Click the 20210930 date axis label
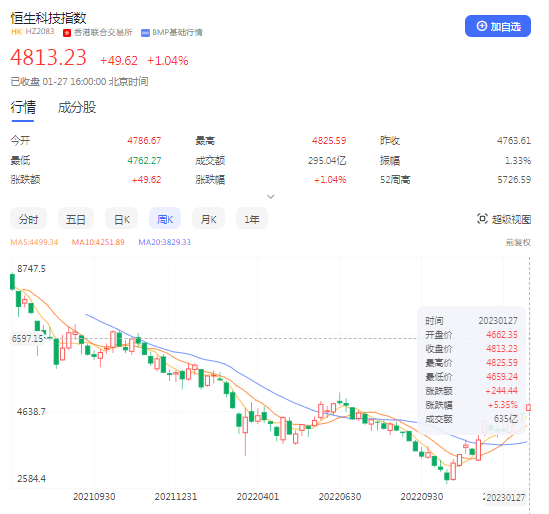The height and width of the screenshot is (514, 549). coord(94,496)
